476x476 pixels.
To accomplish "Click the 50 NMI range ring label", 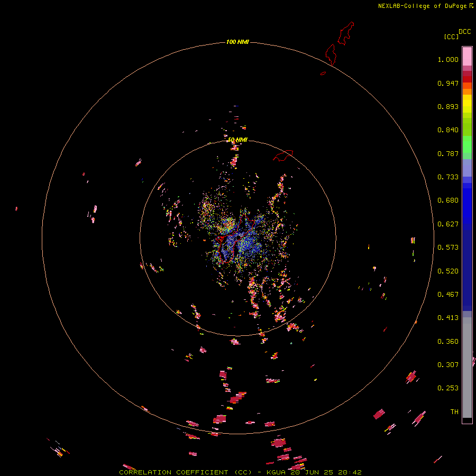I will [x=237, y=140].
